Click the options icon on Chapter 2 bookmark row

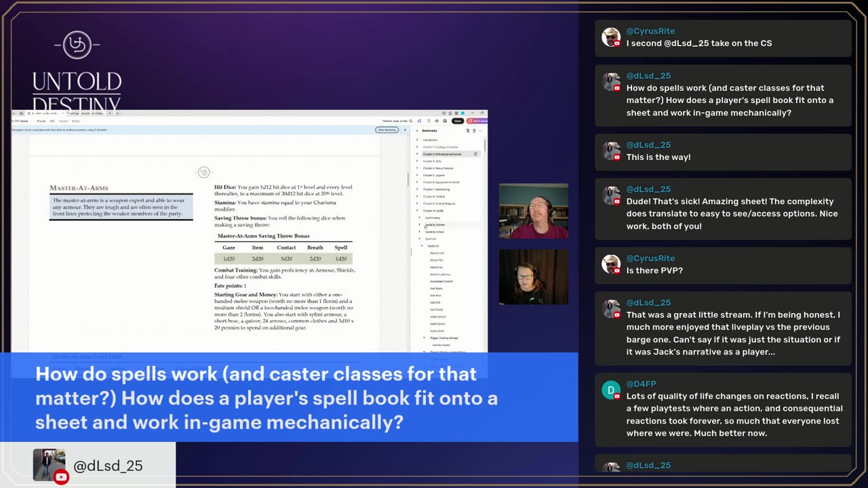[475, 154]
